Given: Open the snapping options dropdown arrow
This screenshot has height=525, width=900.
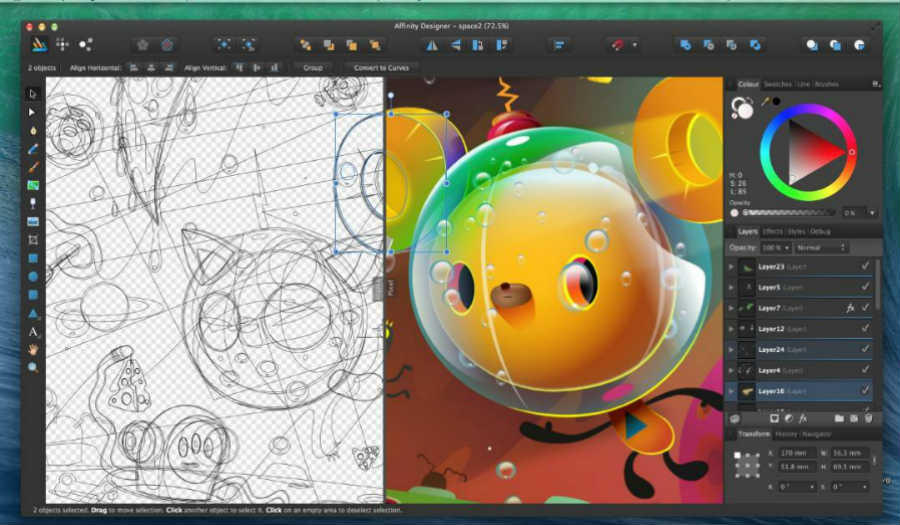Looking at the screenshot, I should 634,45.
